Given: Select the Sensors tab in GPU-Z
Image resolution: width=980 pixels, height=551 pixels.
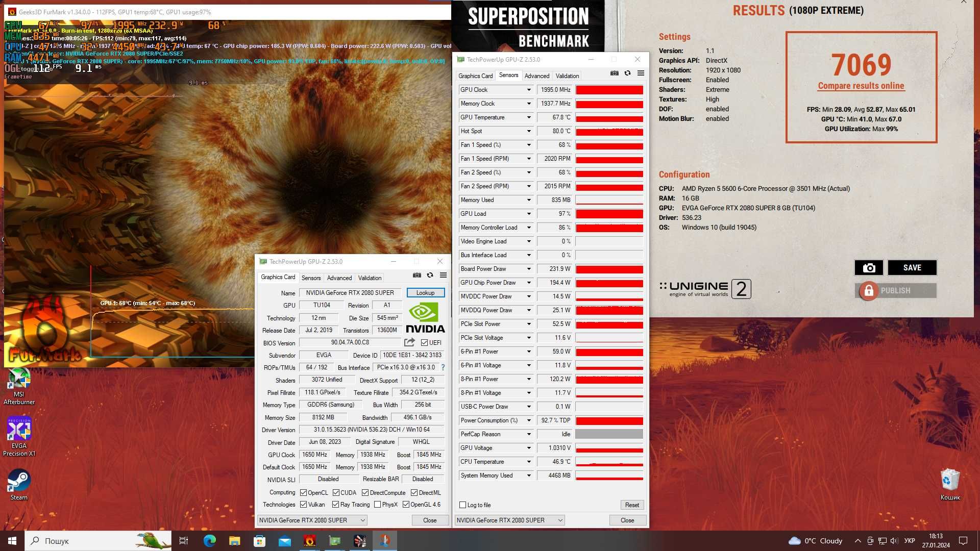Looking at the screenshot, I should [310, 277].
